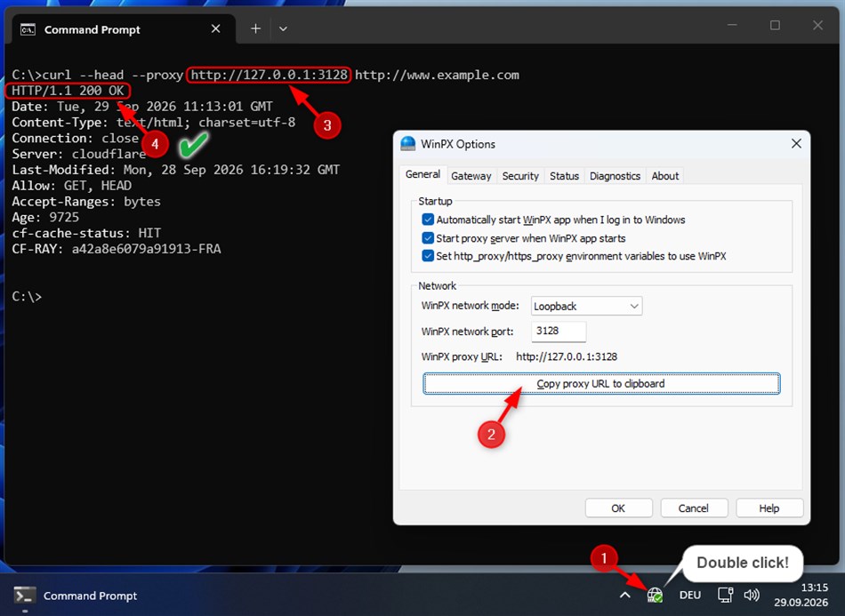Close the WinPX Options dialog
The width and height of the screenshot is (845, 616).
(x=796, y=143)
